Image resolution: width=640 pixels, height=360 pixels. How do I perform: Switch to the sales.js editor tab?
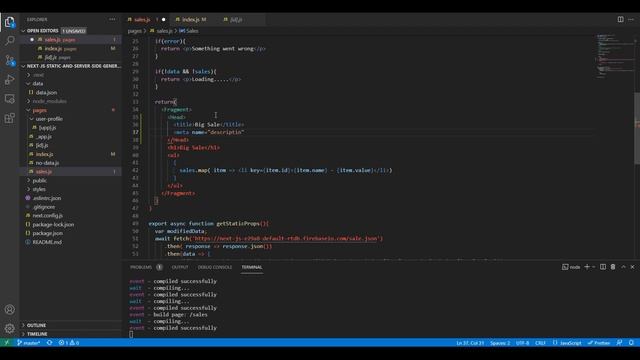coord(146,19)
